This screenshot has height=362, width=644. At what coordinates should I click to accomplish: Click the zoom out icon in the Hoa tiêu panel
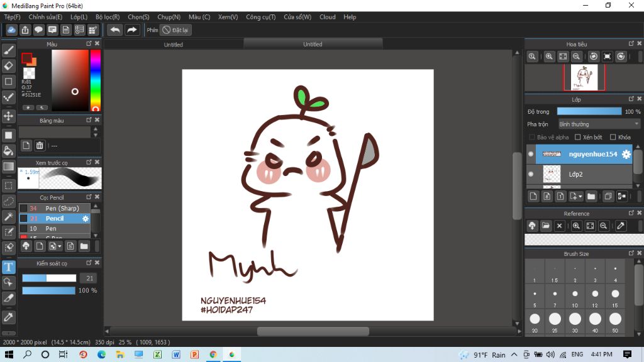coord(576,57)
